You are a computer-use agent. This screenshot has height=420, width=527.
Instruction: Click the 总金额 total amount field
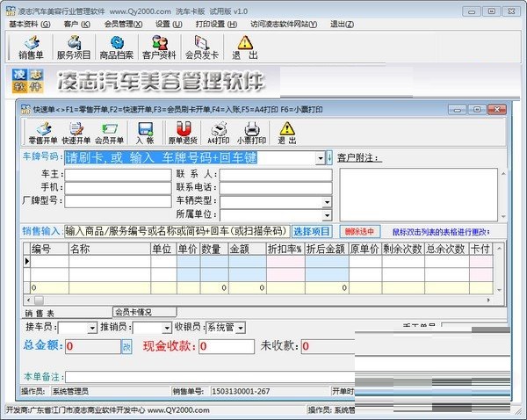tap(93, 346)
